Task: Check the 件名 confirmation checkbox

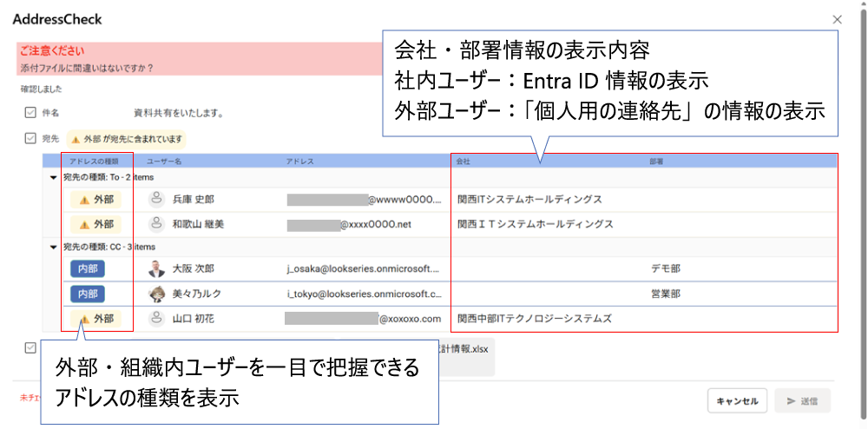Action: (30, 112)
